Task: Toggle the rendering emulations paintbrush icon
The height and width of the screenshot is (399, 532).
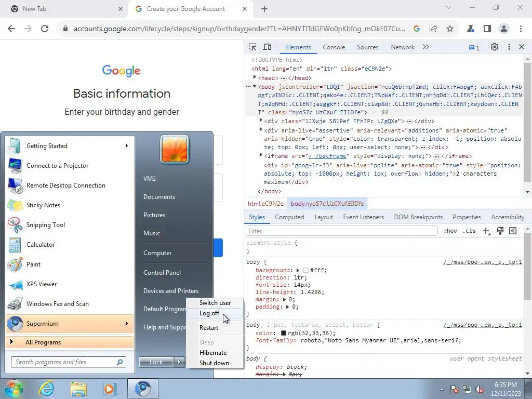Action: pos(500,231)
